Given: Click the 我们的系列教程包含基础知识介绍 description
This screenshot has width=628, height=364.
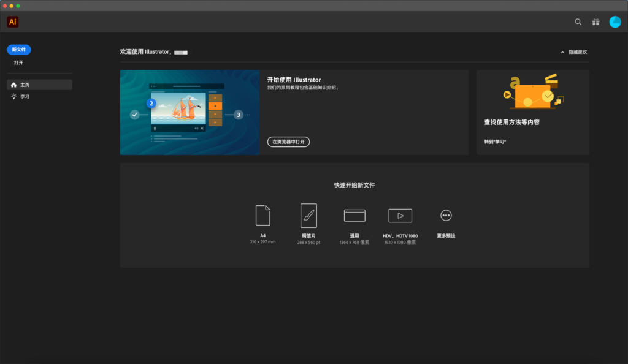Looking at the screenshot, I should tap(304, 88).
